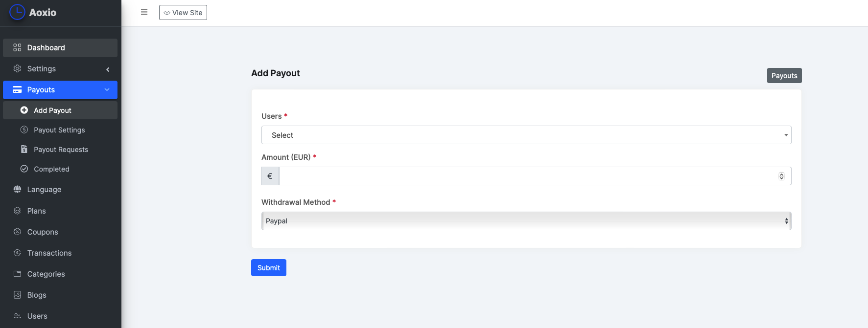Image resolution: width=868 pixels, height=328 pixels.
Task: Expand the Settings submenu arrow
Action: 108,69
